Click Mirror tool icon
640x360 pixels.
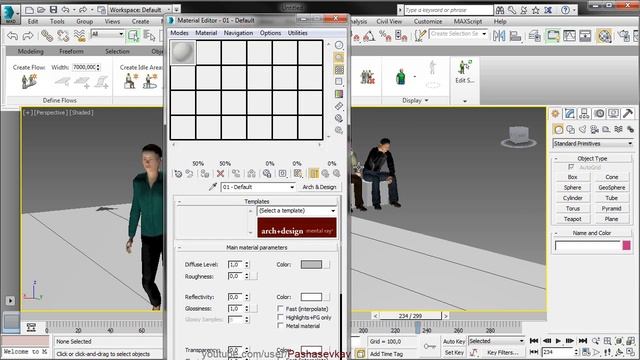pyautogui.click(x=499, y=36)
